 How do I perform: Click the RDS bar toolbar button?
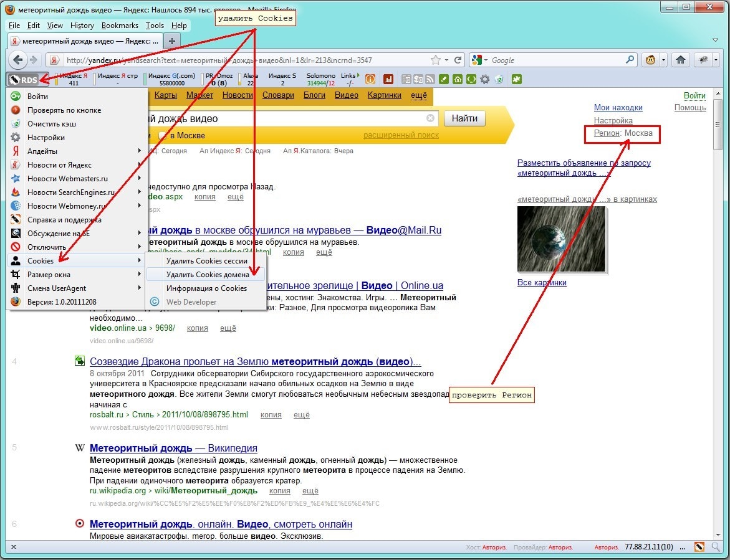[23, 80]
